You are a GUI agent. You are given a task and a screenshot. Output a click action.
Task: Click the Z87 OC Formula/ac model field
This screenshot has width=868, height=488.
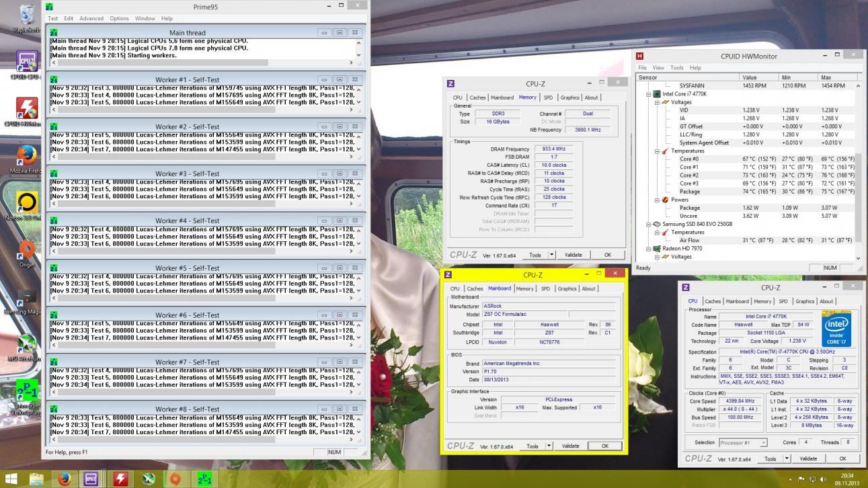coord(525,314)
